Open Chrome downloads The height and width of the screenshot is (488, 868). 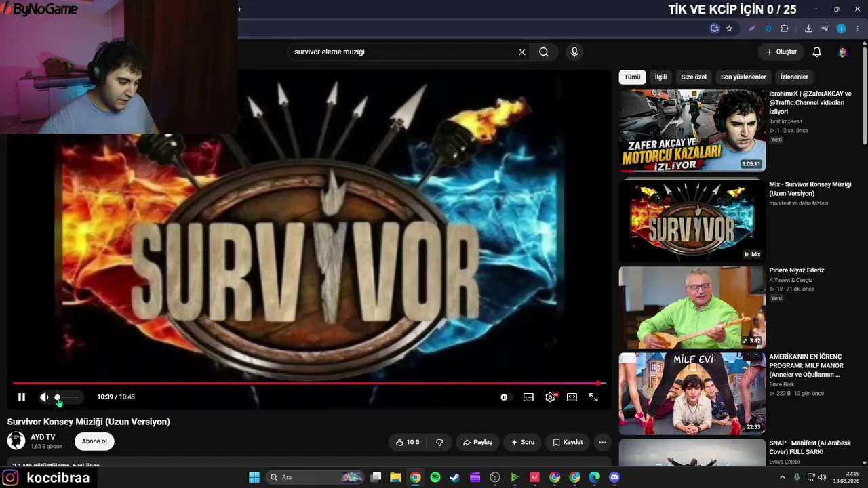808,28
